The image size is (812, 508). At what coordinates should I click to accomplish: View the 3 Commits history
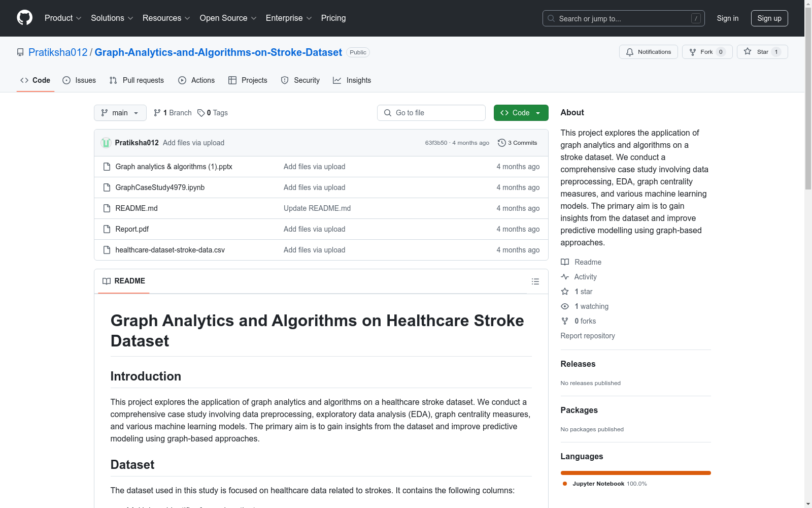(x=518, y=143)
